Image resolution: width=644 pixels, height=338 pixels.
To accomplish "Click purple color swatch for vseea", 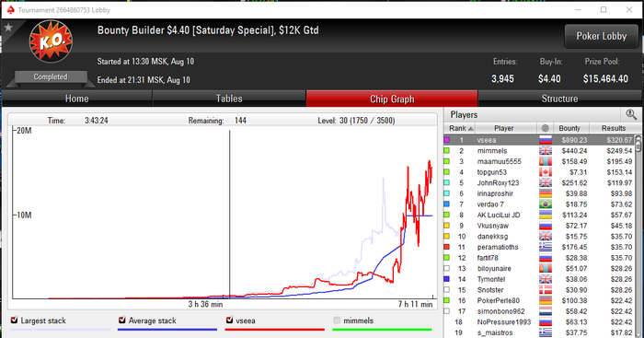I will (446, 140).
